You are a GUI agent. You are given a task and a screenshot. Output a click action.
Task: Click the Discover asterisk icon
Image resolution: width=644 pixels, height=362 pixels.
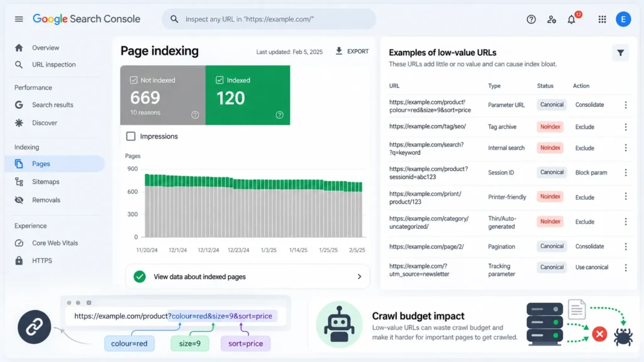19,123
